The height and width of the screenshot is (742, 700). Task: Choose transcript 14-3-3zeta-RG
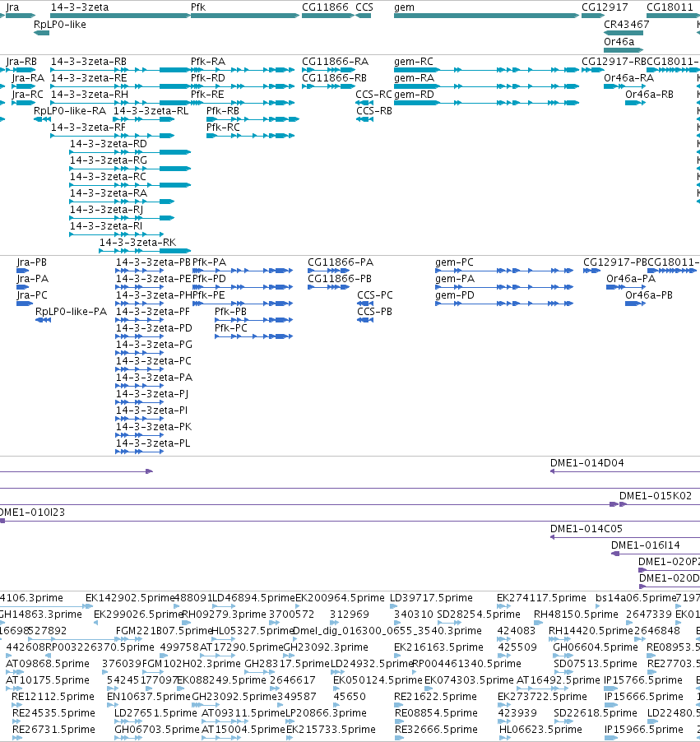pyautogui.click(x=109, y=160)
